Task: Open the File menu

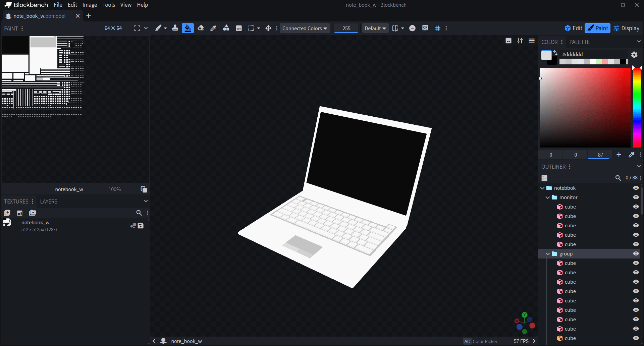Action: click(58, 5)
